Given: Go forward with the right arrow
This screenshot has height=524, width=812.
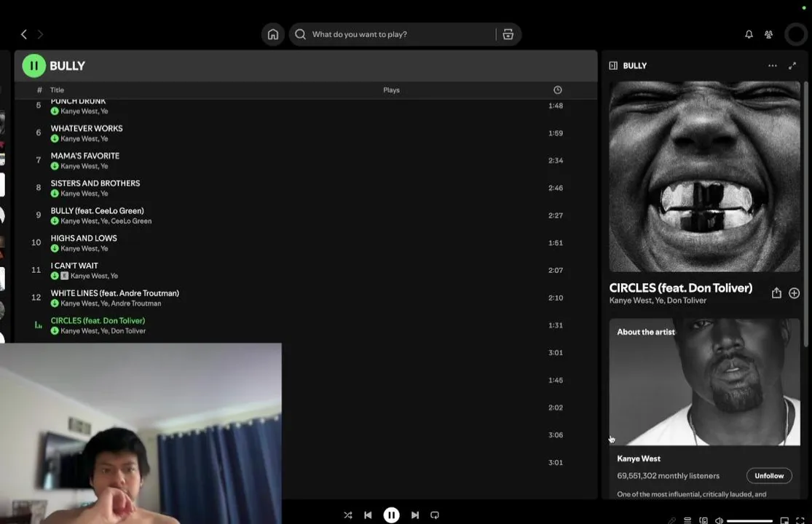Looking at the screenshot, I should 40,34.
